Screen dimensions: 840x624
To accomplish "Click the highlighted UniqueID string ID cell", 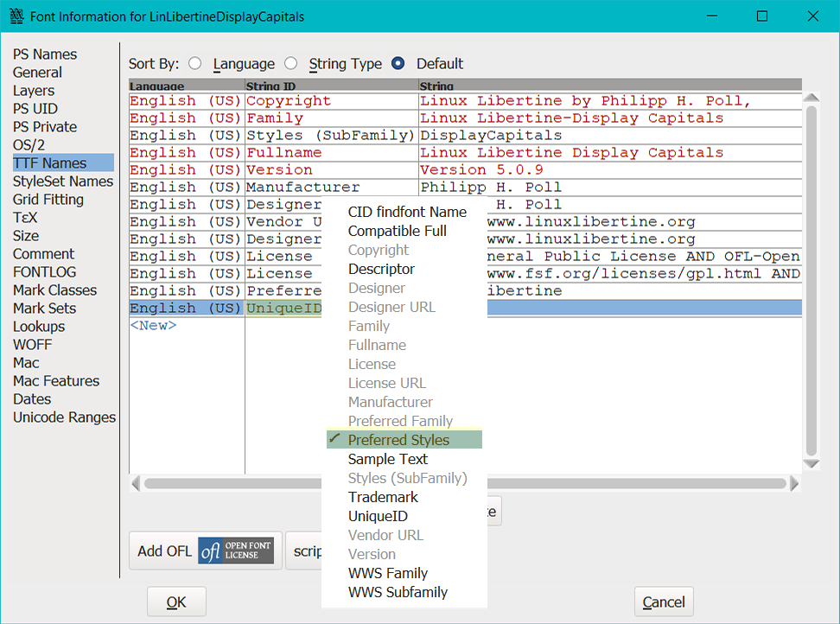I will (x=283, y=308).
